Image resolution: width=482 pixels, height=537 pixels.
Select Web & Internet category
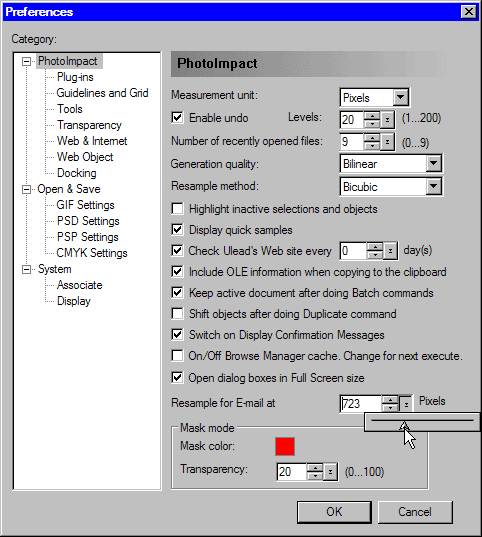click(x=92, y=141)
